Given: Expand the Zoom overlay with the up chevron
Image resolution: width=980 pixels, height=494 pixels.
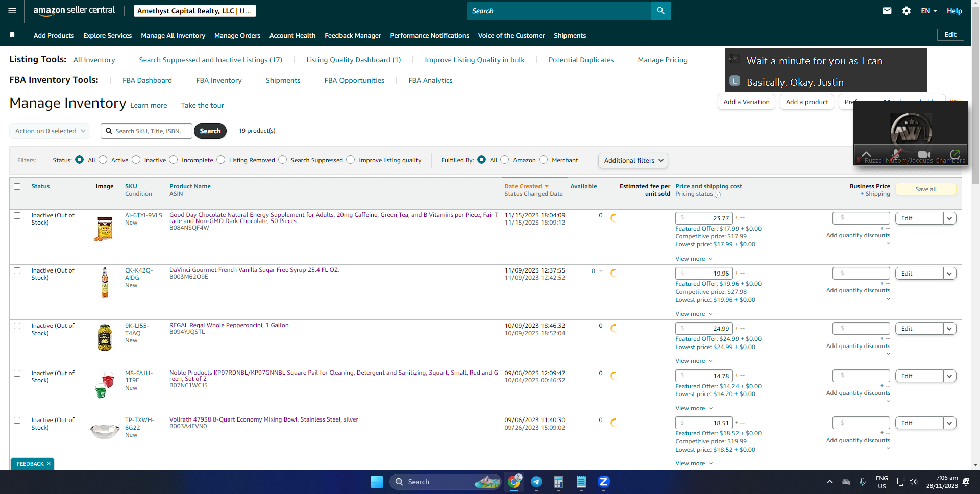Looking at the screenshot, I should click(866, 154).
